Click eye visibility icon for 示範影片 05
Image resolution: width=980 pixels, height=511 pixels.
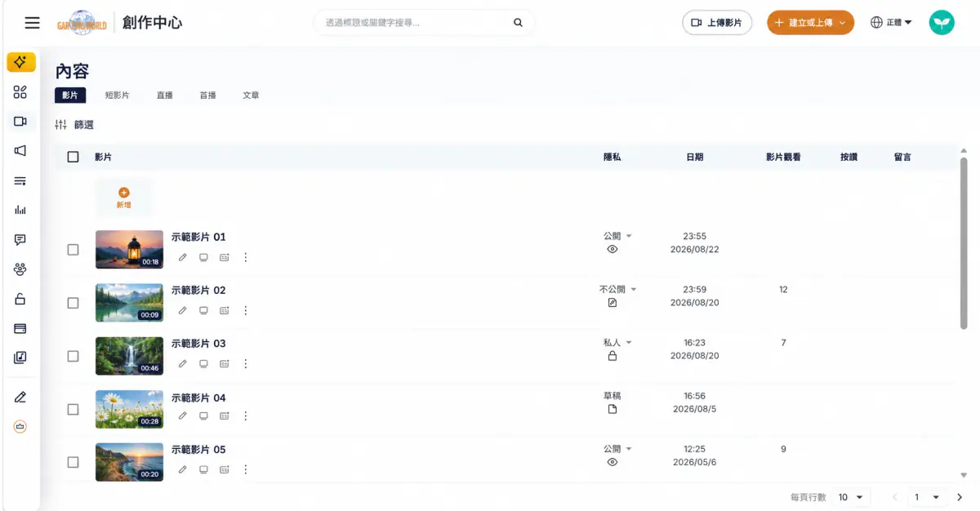click(612, 462)
